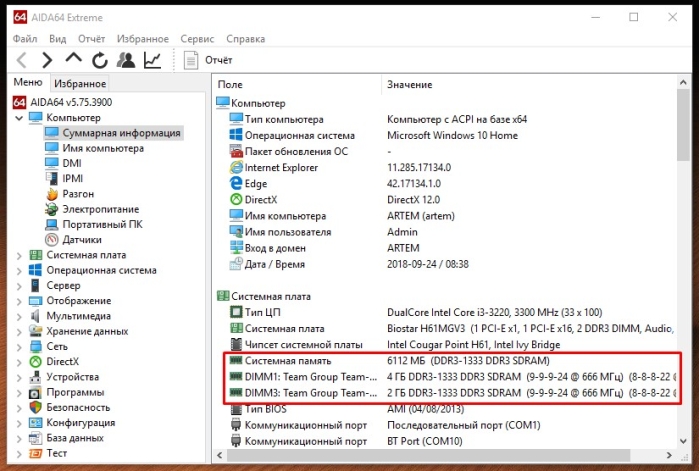Switch to the Меню sidebar tab
The image size is (699, 471).
coord(28,82)
